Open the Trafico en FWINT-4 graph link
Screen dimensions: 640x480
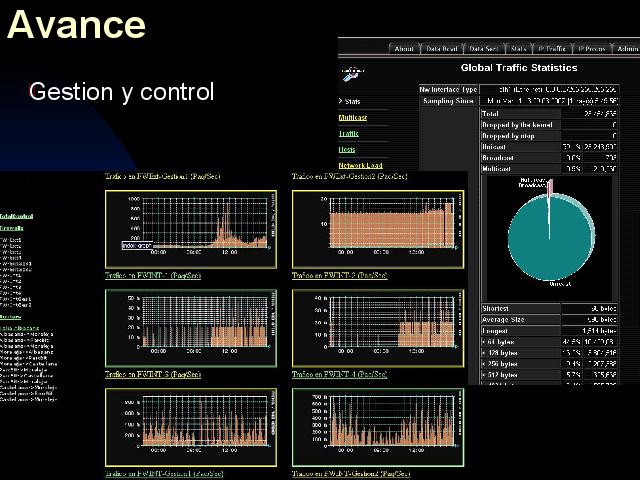[339, 374]
